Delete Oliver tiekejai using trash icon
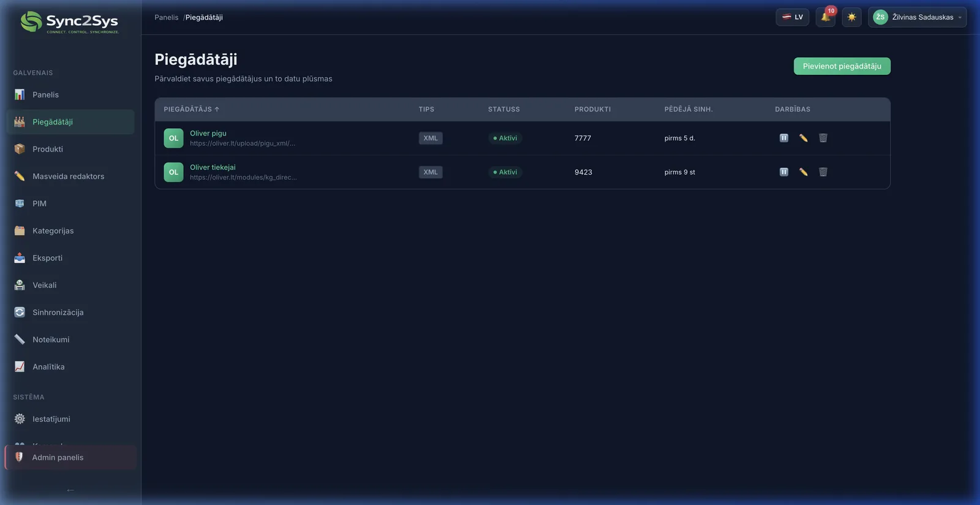980x505 pixels. pyautogui.click(x=823, y=172)
